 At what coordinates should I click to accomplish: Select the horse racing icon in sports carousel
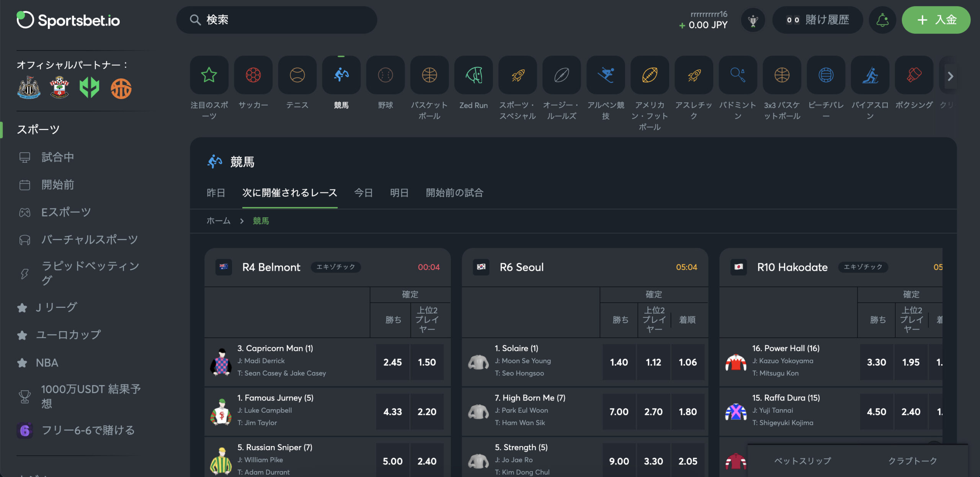pos(341,75)
